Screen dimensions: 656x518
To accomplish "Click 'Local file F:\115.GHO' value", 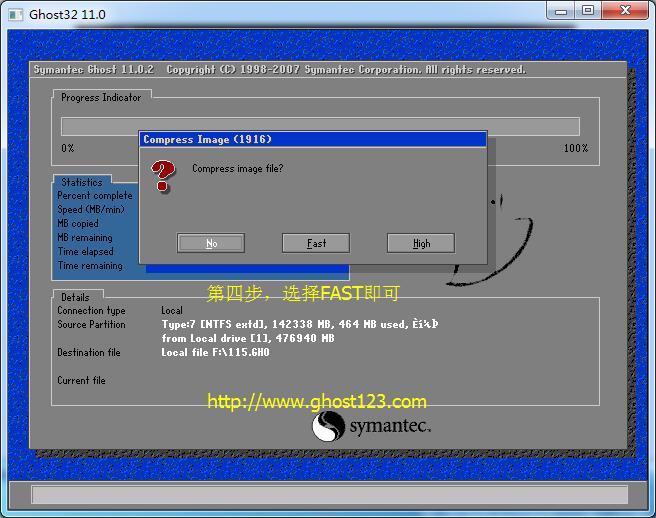I will [x=215, y=352].
